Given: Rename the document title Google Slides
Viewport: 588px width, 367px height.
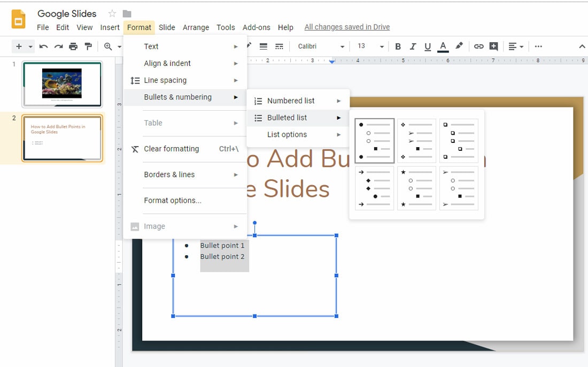Looking at the screenshot, I should pos(67,14).
